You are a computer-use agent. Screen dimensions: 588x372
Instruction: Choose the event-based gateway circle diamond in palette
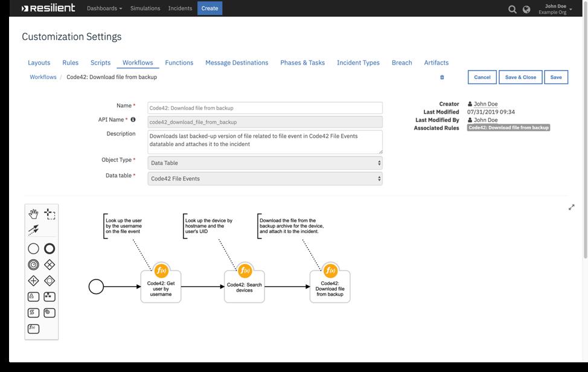coord(50,281)
